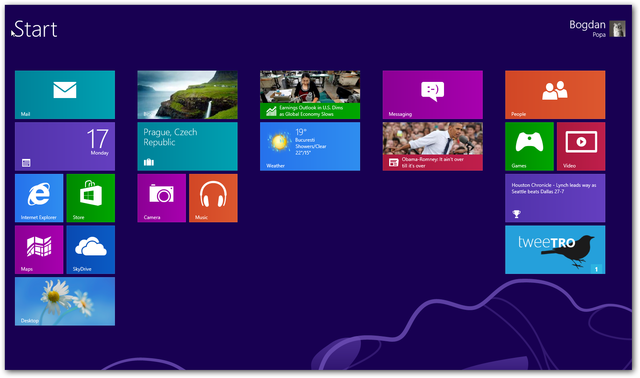Launch the Music tile
The image size is (640, 378).
pyautogui.click(x=213, y=198)
